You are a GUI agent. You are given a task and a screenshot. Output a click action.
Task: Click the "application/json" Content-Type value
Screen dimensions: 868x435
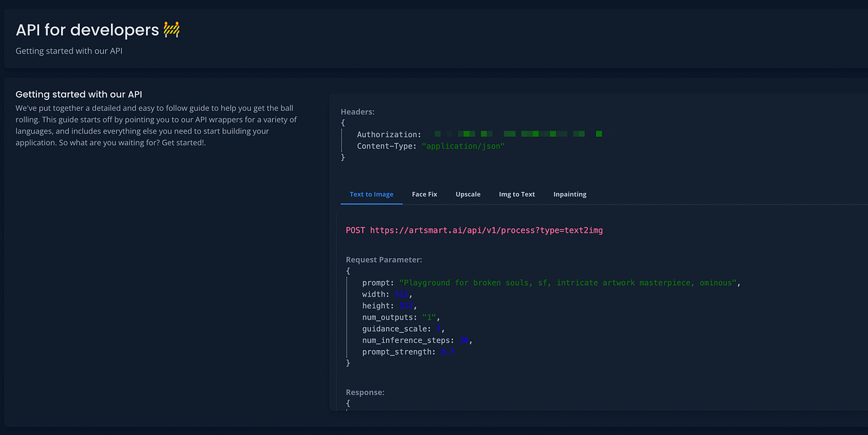click(463, 146)
